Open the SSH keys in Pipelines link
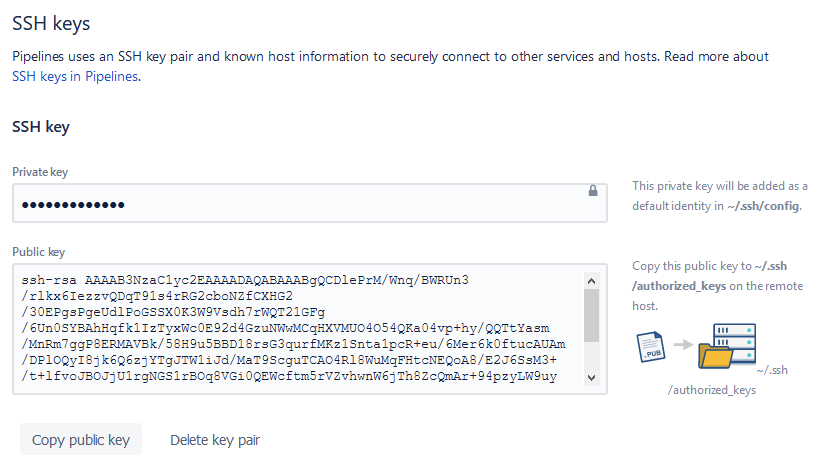Viewport: 825px width, 468px height. pos(76,75)
